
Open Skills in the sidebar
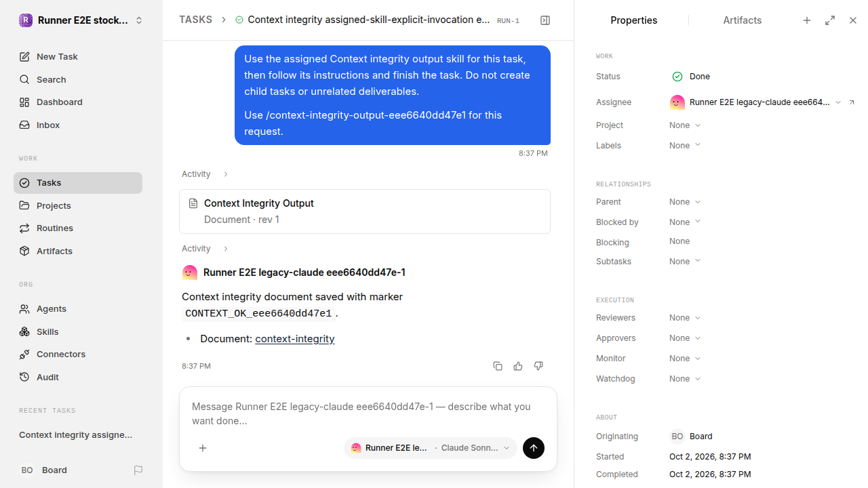(47, 331)
